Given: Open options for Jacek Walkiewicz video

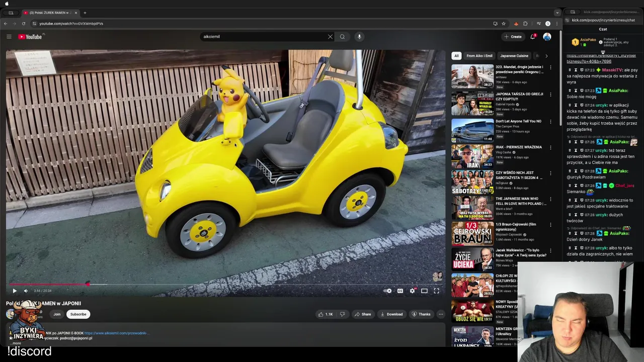Looking at the screenshot, I should pyautogui.click(x=550, y=250).
